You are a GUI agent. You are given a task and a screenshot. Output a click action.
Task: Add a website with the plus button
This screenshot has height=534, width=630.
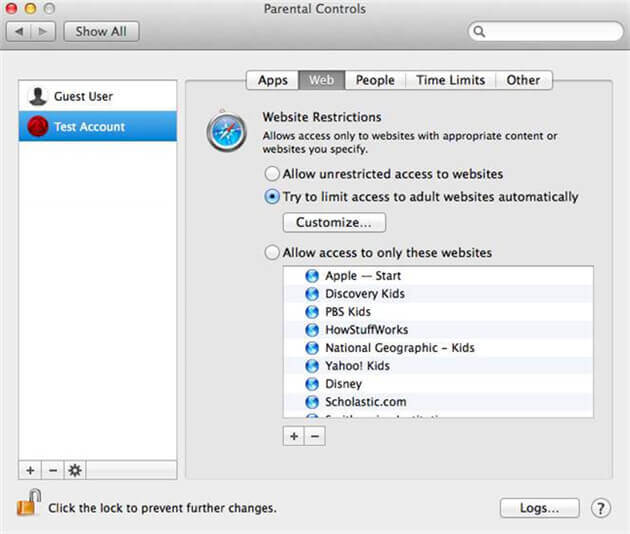coord(293,436)
